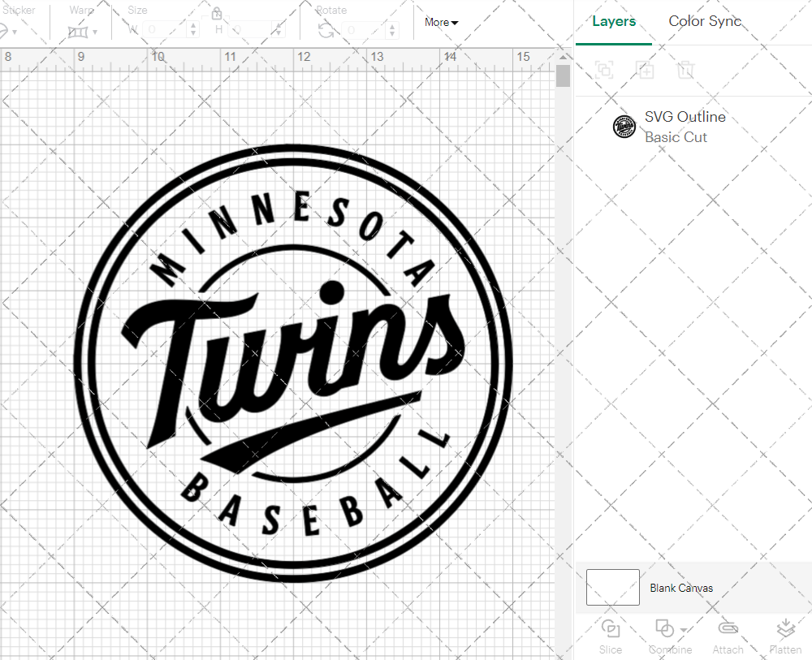Expand the Combine dropdown arrow

point(684,630)
